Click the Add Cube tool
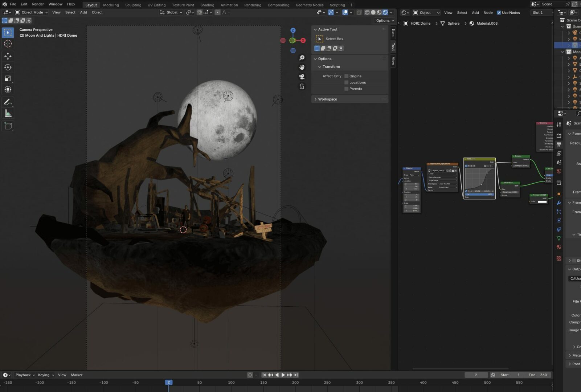 click(8, 126)
